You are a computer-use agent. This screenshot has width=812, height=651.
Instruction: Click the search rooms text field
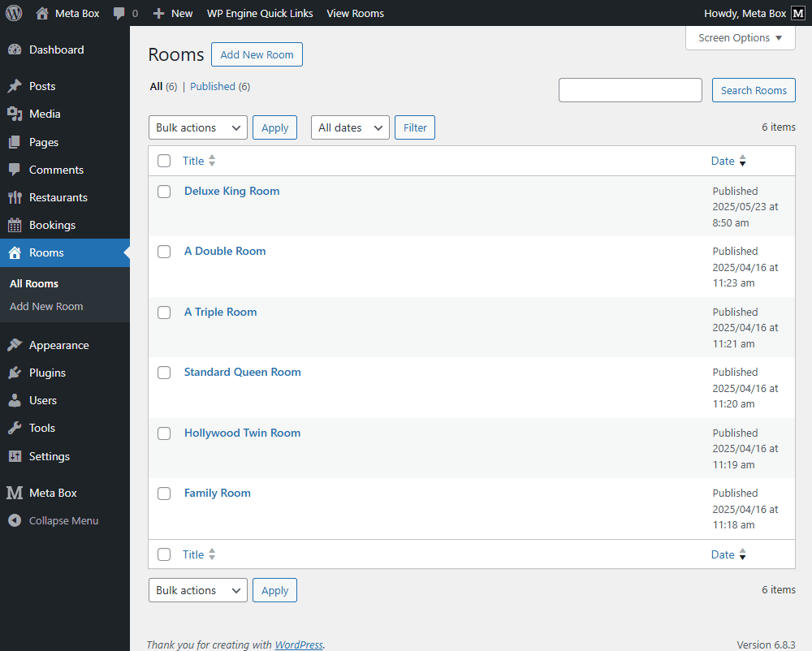point(630,90)
